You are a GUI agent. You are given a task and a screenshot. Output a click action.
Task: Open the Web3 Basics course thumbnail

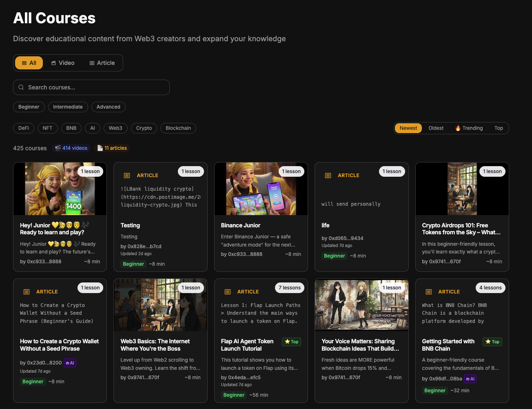[x=160, y=305]
